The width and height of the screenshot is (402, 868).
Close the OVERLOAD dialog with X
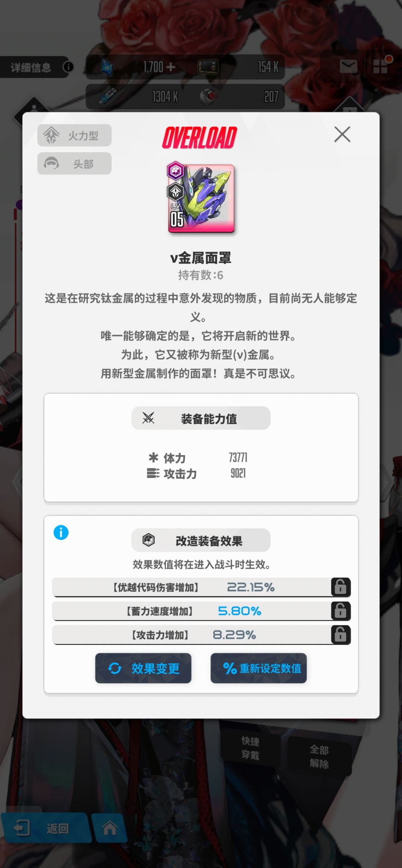tap(342, 134)
